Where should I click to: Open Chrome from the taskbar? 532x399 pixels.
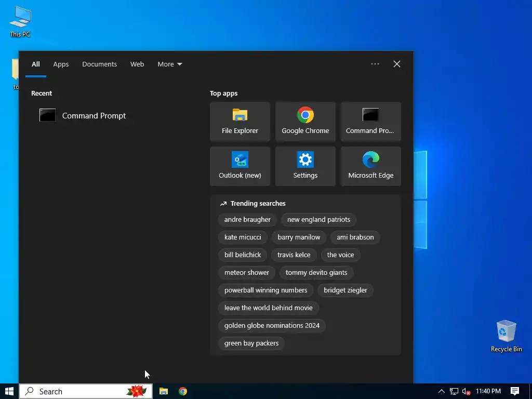183,391
